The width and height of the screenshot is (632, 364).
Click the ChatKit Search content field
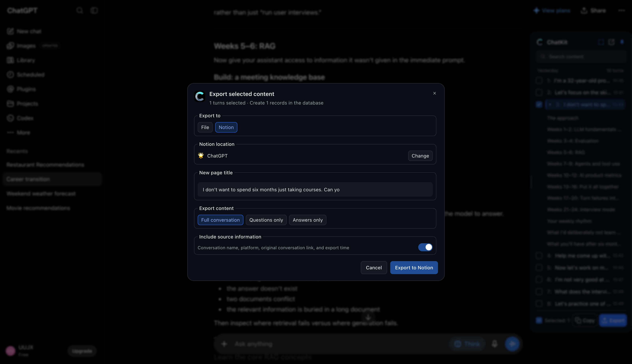click(x=581, y=57)
